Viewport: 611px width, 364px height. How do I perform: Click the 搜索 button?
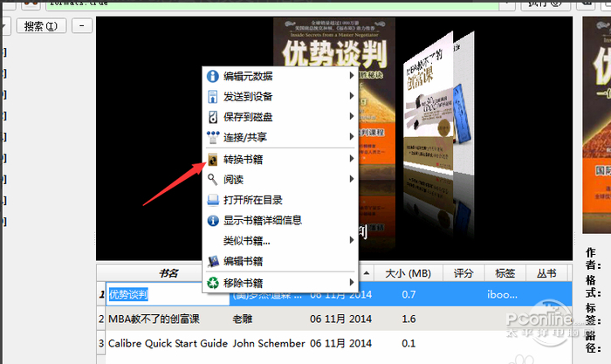click(41, 26)
